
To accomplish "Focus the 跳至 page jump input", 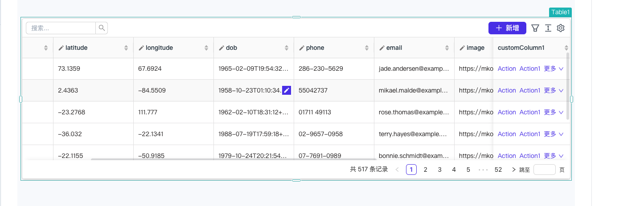I will point(545,170).
